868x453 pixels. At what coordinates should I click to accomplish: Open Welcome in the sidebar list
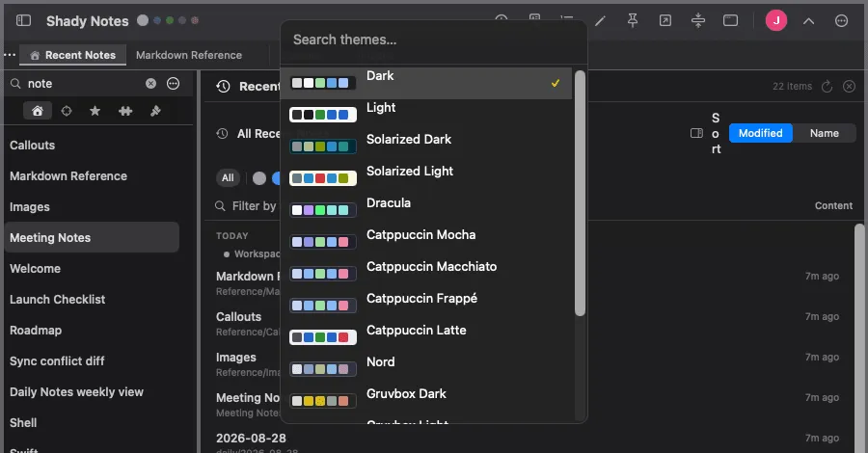coord(92,268)
